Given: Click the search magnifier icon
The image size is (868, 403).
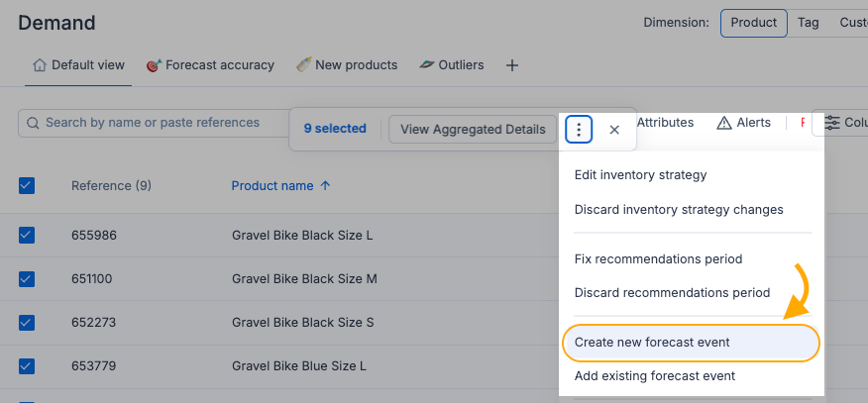Looking at the screenshot, I should 34,123.
